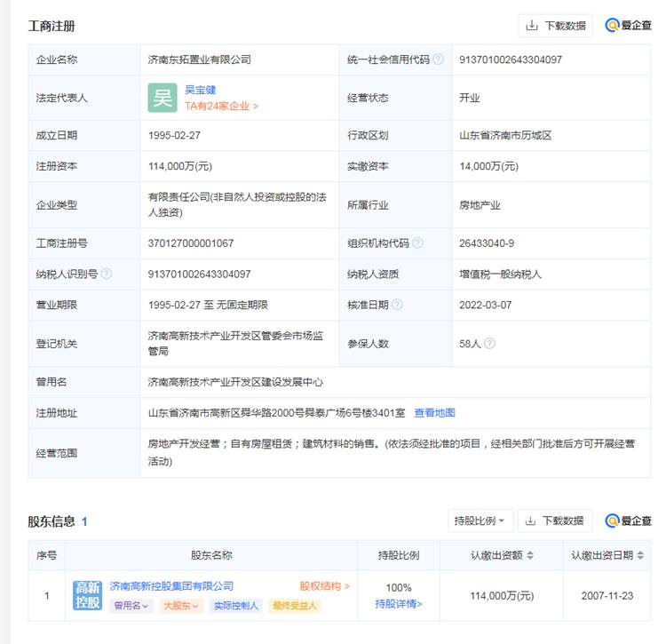
Task: Click the 最终受益人 tag
Action: pyautogui.click(x=295, y=606)
